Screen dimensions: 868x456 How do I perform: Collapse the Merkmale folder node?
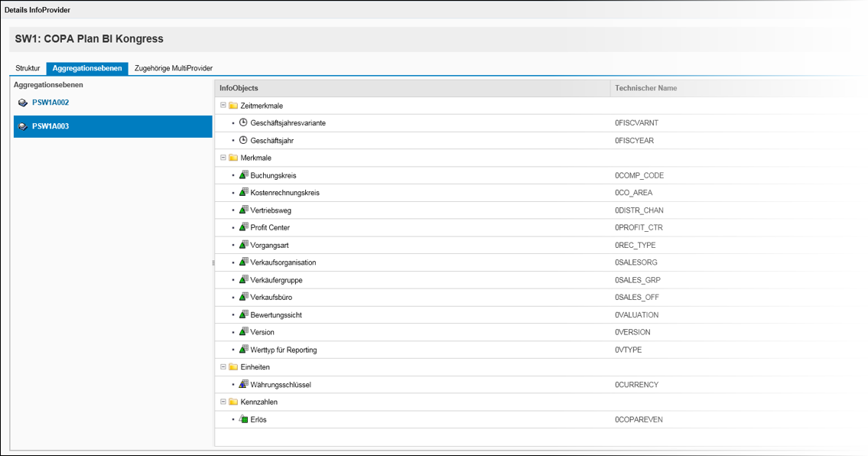coord(223,158)
